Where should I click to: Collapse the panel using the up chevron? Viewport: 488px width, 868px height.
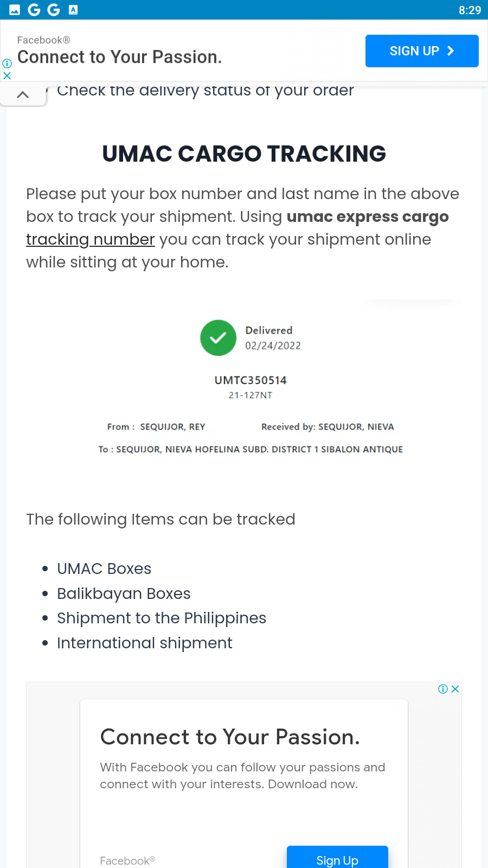coord(23,95)
